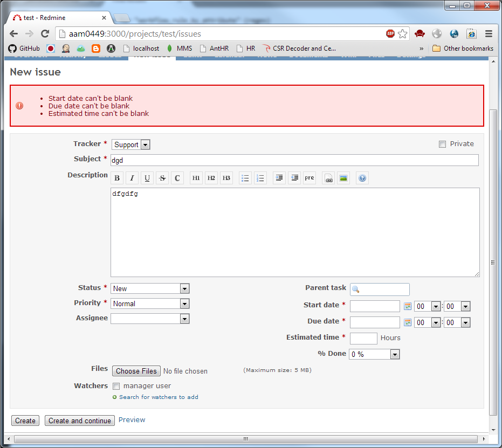
Task: Open text formatting help icon
Action: [362, 178]
